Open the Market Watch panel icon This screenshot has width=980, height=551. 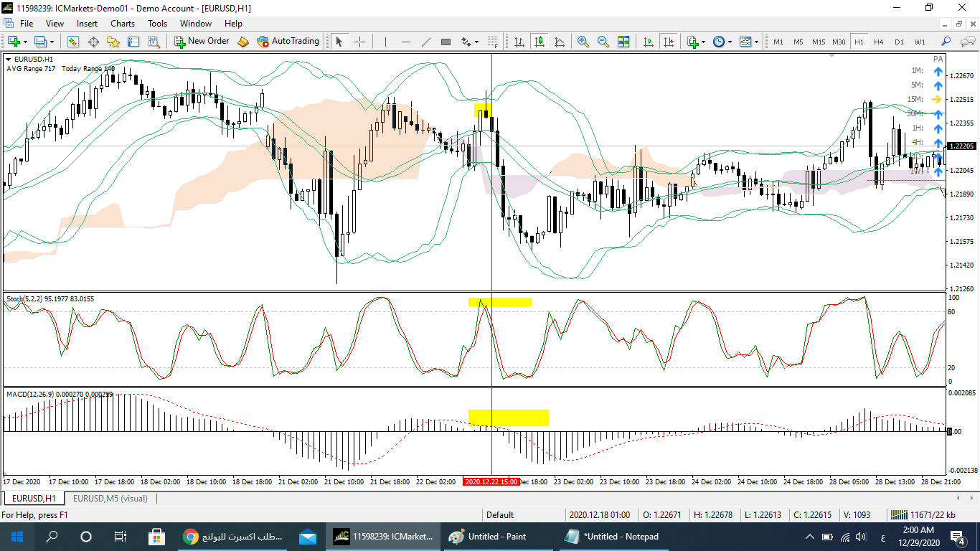pyautogui.click(x=73, y=42)
